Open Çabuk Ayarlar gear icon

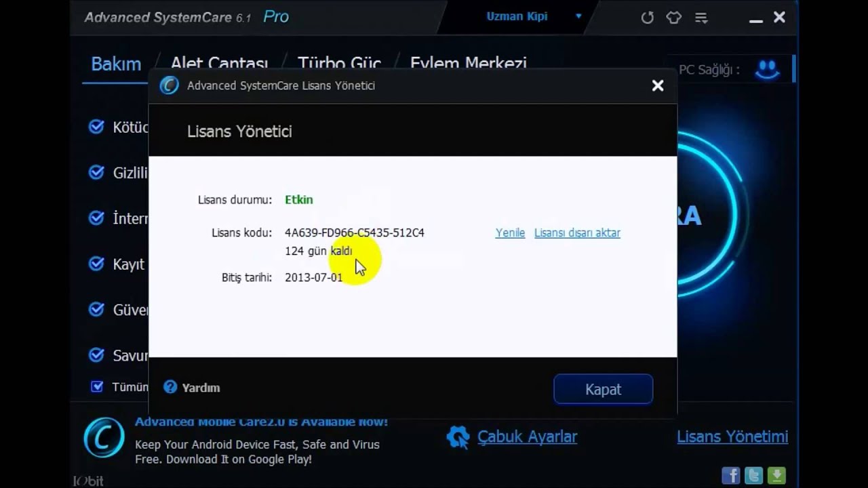pos(458,436)
